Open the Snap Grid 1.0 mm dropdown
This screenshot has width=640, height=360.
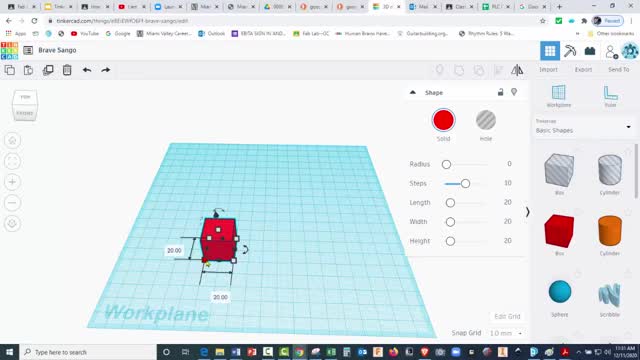506,333
